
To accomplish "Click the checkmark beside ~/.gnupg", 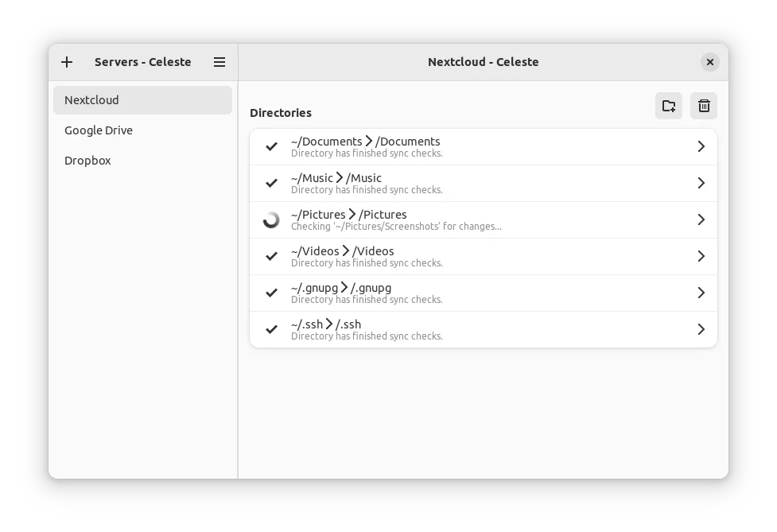I will click(x=271, y=293).
